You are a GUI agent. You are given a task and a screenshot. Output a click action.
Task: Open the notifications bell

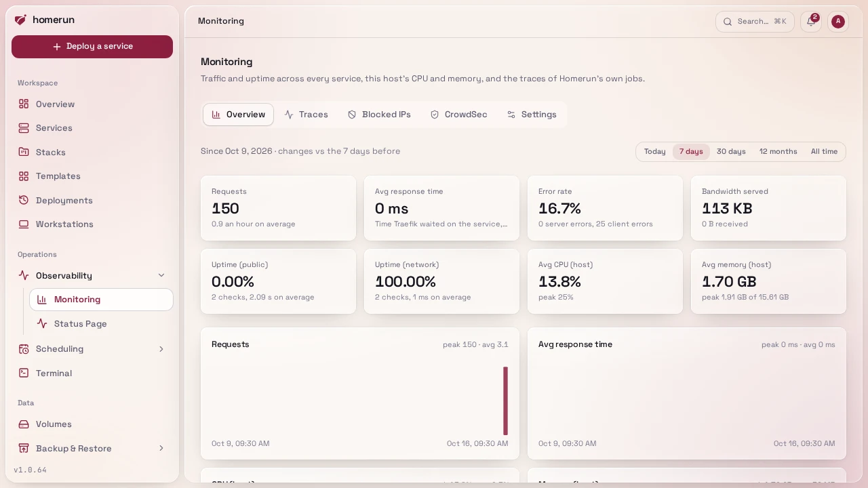click(811, 22)
